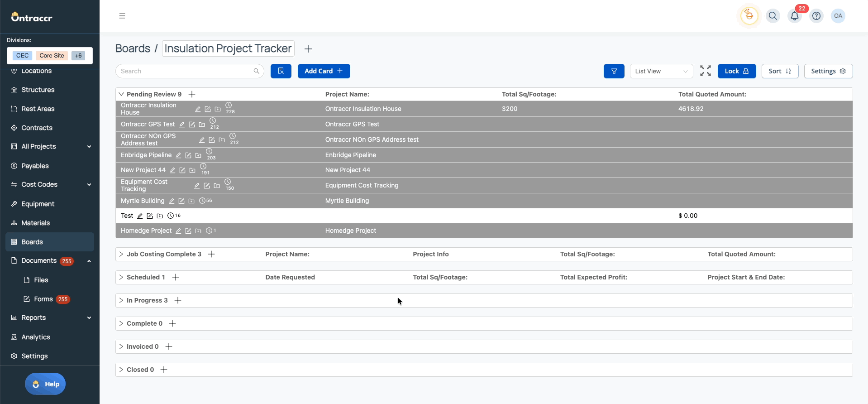
Task: Open board Settings button in toolbar
Action: (x=829, y=71)
